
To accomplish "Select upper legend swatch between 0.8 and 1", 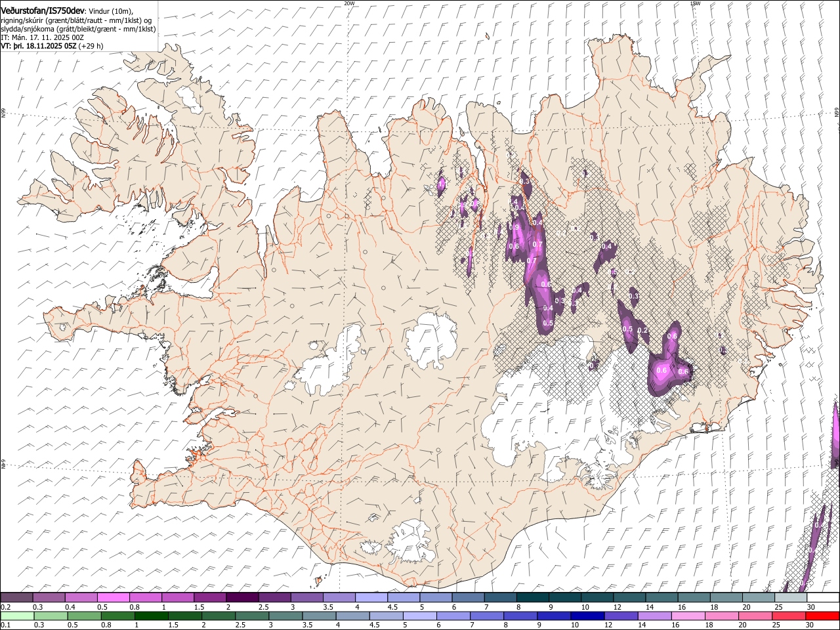I will pos(146,598).
